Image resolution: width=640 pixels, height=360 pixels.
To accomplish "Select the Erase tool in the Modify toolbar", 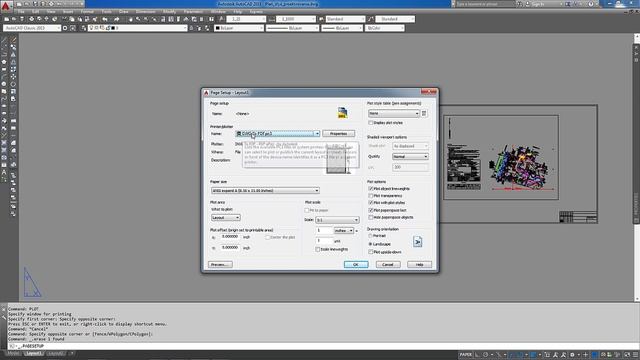I will [x=13, y=40].
